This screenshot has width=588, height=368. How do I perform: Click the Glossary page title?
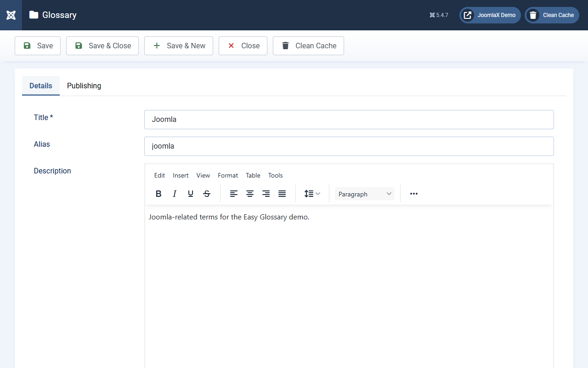tap(59, 15)
